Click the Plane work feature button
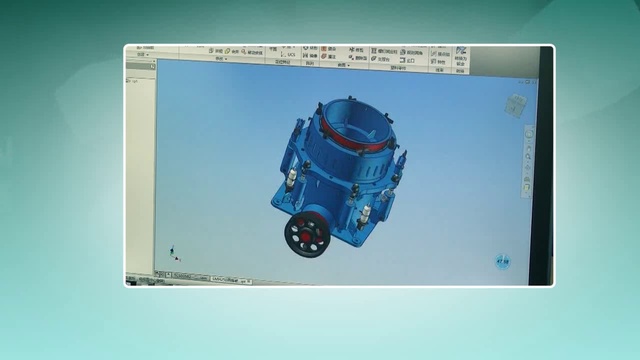640x360 pixels. (273, 49)
